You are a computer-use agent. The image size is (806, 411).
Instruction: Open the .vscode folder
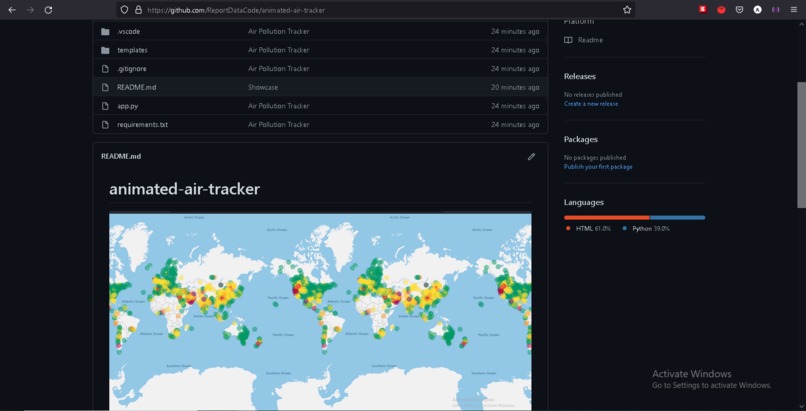coord(129,32)
